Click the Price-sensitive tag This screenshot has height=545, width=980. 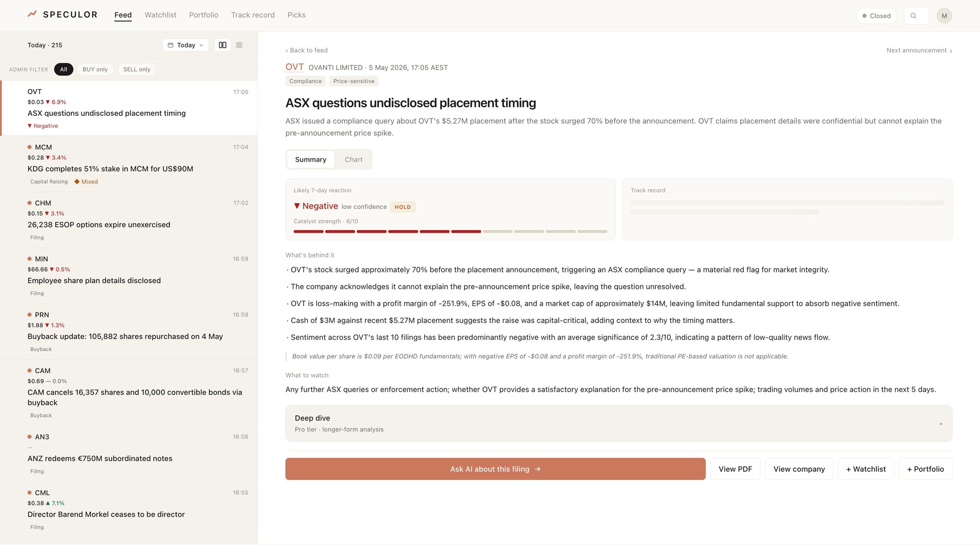(354, 81)
